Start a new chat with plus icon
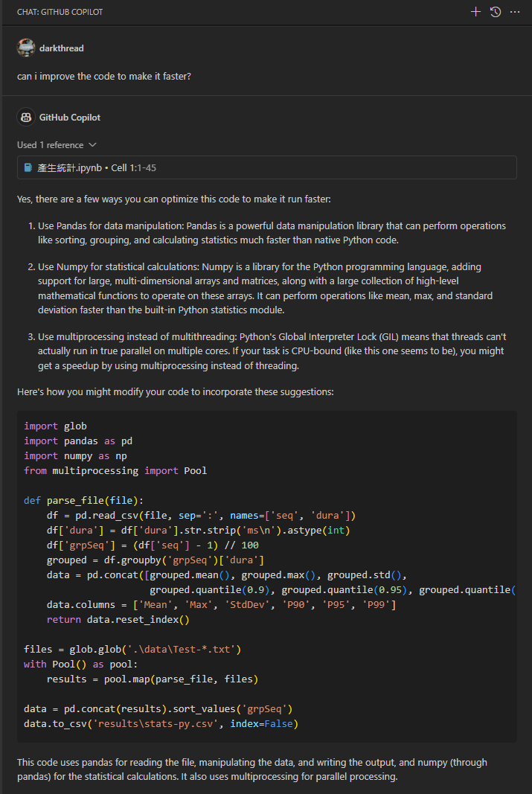 [x=476, y=12]
